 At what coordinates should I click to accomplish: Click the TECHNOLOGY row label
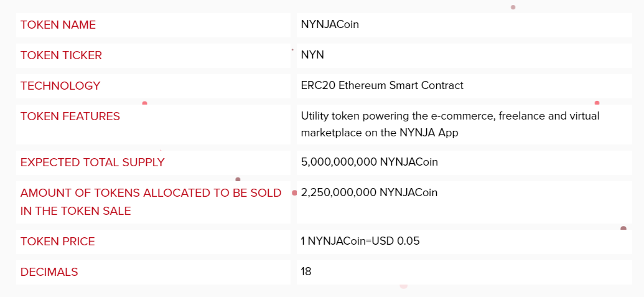pyautogui.click(x=60, y=86)
